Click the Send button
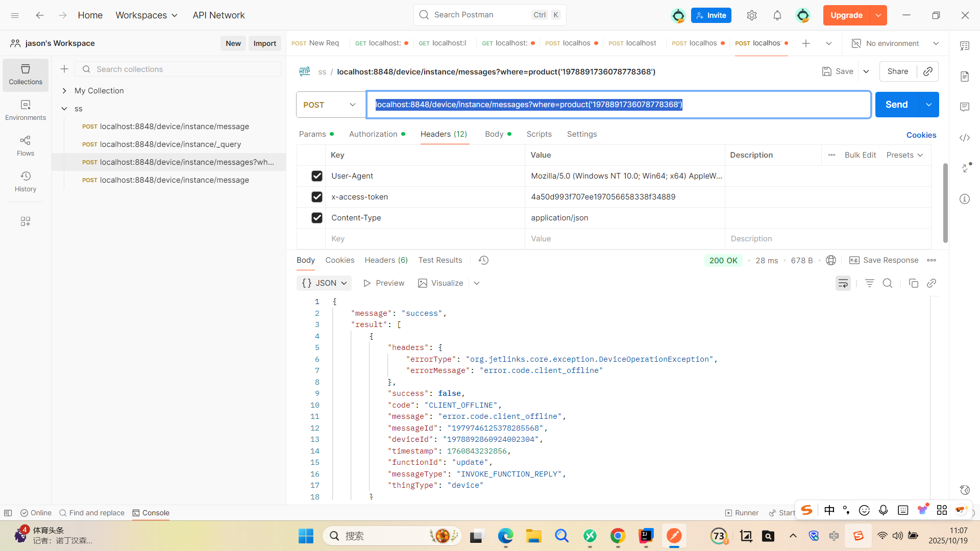This screenshot has height=551, width=980. (896, 105)
